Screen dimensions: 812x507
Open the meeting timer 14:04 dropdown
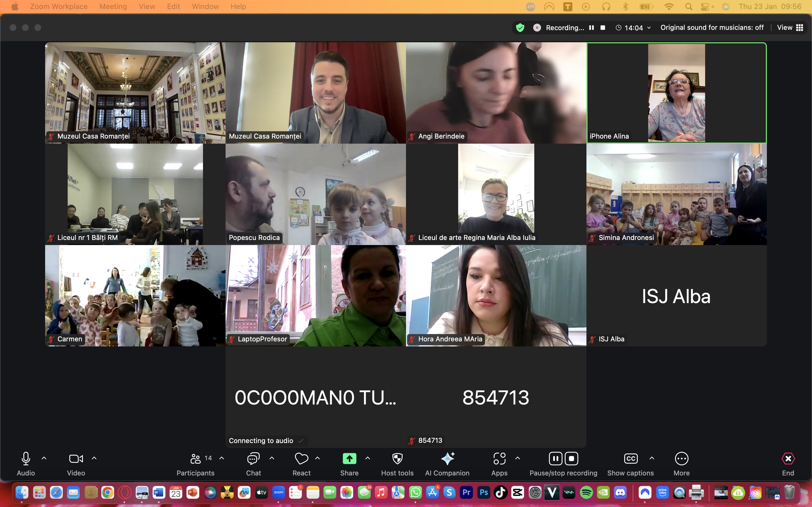click(x=634, y=28)
